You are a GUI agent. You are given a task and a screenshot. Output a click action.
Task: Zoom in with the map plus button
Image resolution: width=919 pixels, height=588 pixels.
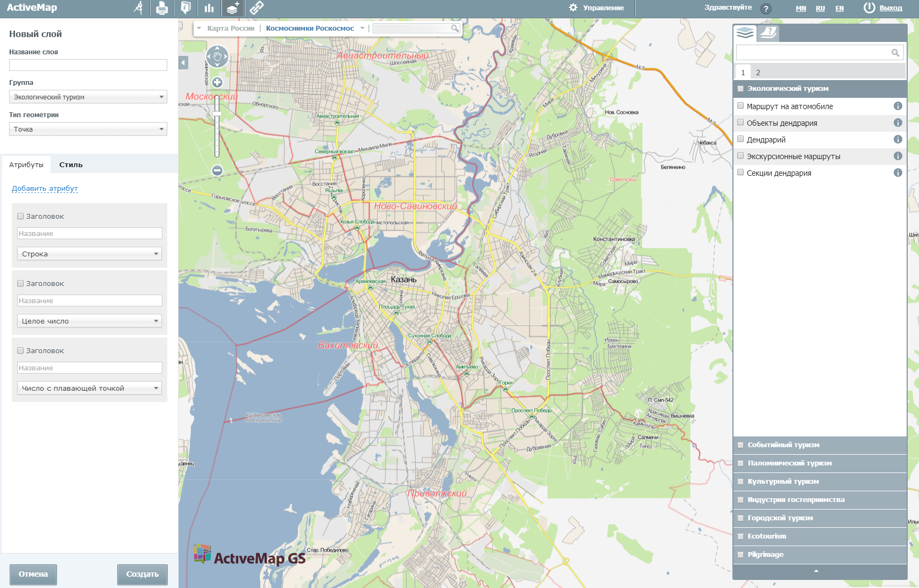tap(217, 82)
